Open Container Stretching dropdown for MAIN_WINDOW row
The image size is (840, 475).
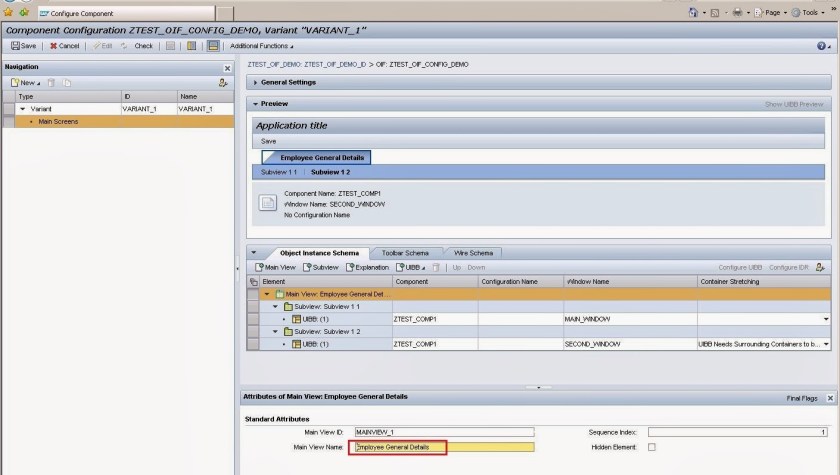(x=825, y=319)
